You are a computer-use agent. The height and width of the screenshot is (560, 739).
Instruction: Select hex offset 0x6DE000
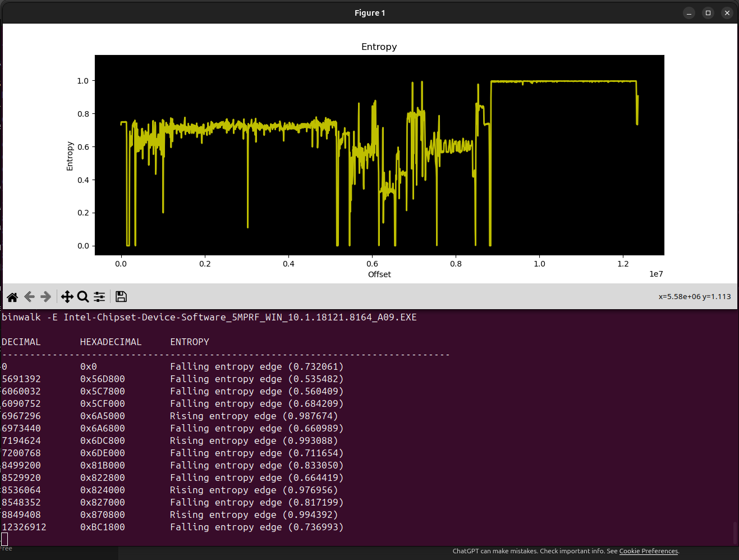(x=103, y=453)
